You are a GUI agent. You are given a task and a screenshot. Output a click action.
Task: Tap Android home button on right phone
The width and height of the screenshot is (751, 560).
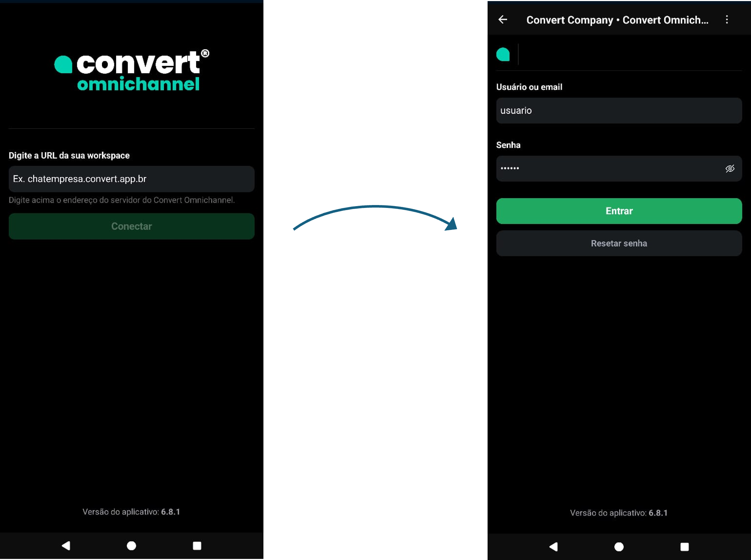619,547
